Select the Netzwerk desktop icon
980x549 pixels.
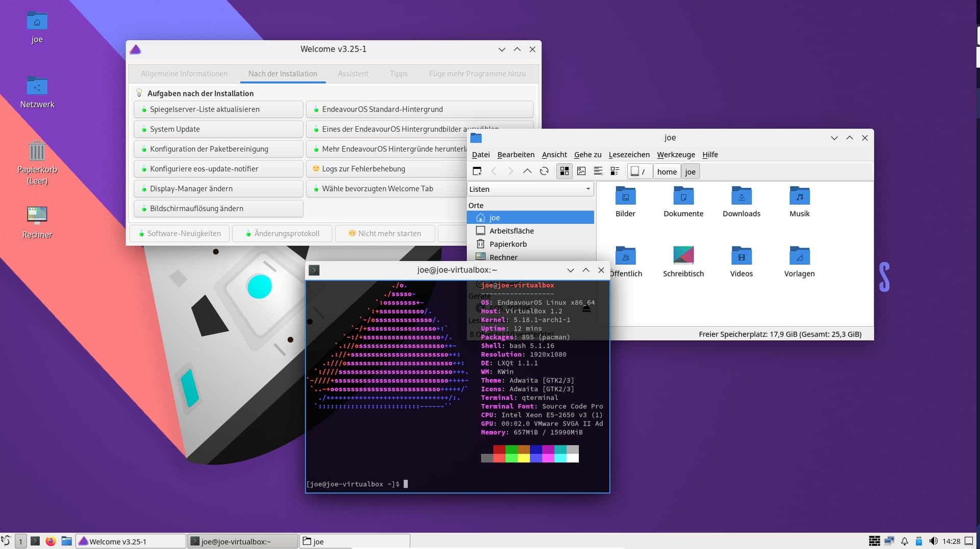click(37, 92)
